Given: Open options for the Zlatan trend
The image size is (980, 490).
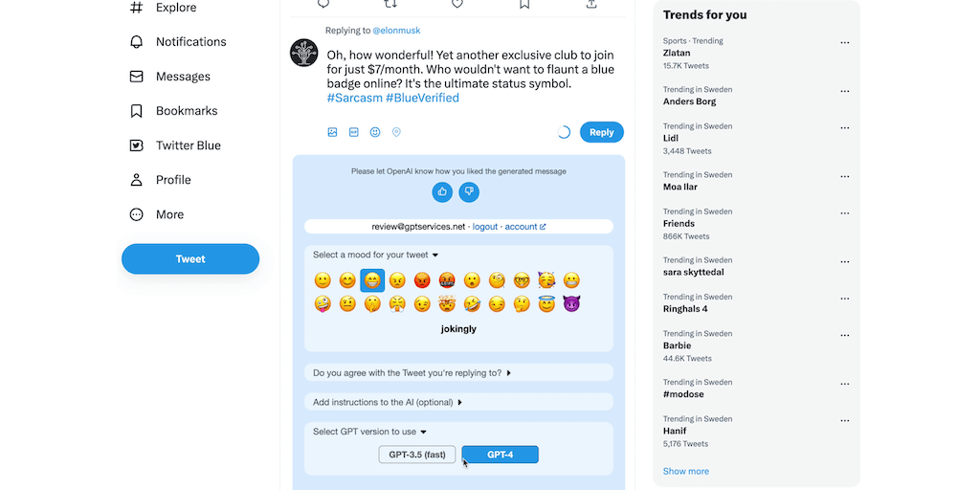Looking at the screenshot, I should click(844, 43).
